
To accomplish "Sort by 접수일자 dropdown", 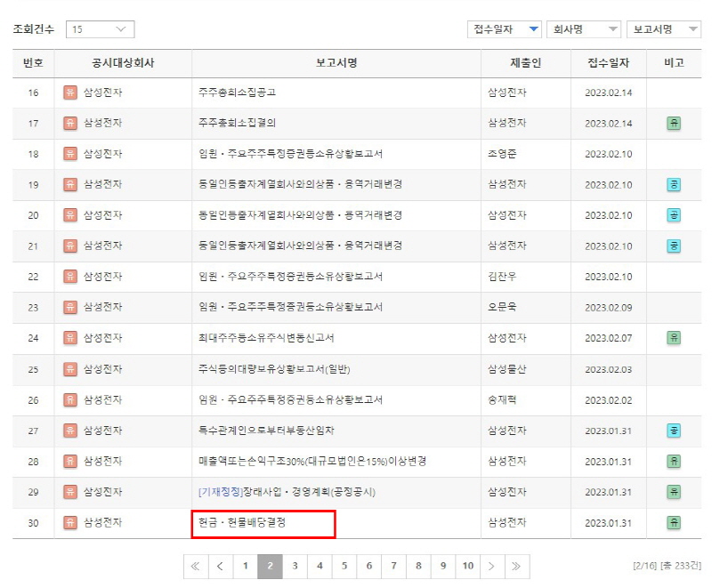I will [505, 29].
